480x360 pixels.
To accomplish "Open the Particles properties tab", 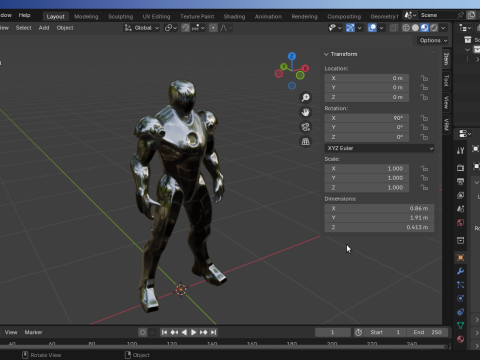I will tap(460, 285).
